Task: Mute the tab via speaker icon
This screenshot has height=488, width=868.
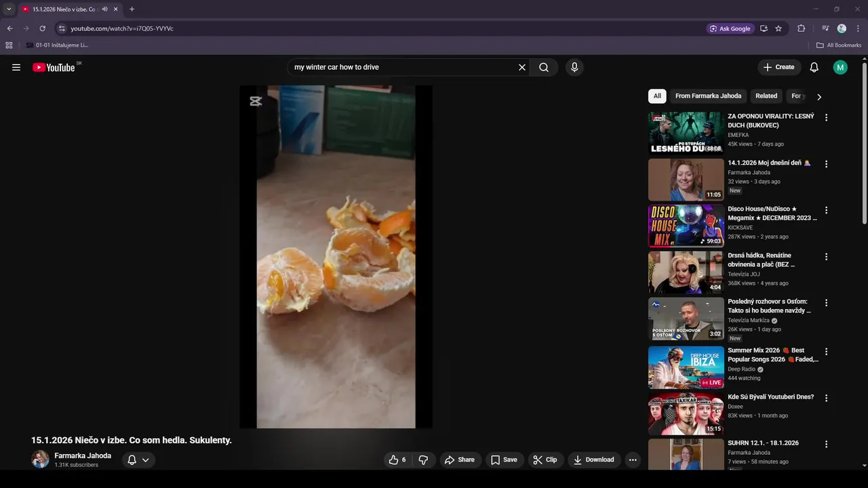Action: [x=104, y=9]
